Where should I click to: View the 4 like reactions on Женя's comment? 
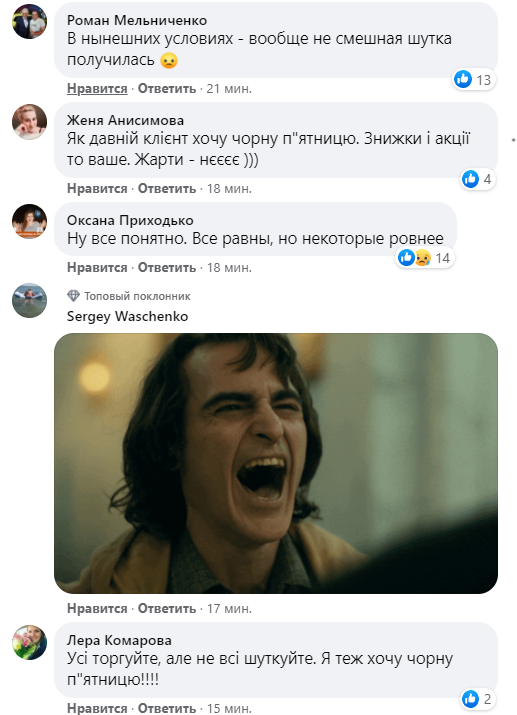[477, 179]
